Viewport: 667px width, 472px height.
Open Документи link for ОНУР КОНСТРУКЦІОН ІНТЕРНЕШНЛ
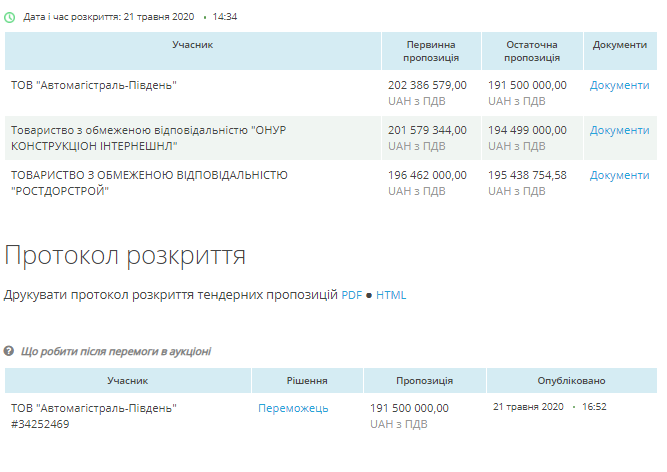tap(619, 130)
